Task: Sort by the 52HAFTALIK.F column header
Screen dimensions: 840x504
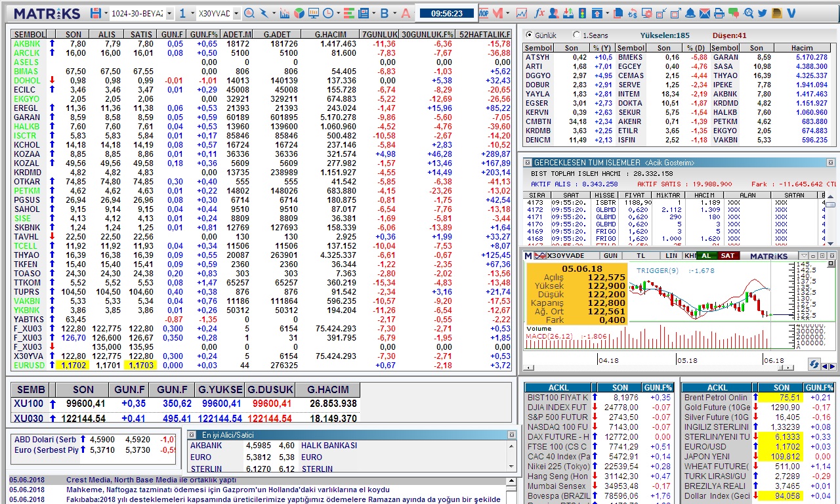Action: coord(484,34)
